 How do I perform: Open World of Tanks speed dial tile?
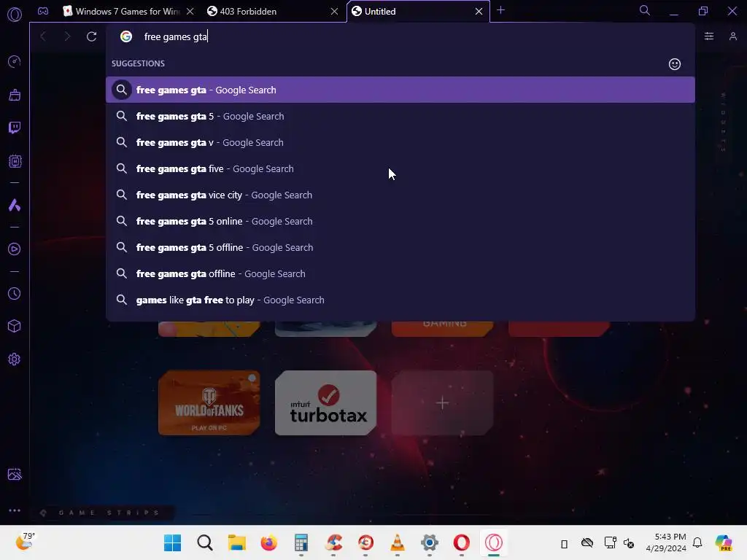click(x=209, y=402)
